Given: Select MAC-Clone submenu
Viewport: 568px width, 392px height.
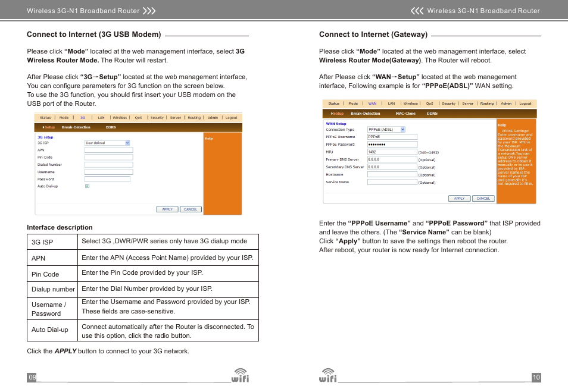Looking at the screenshot, I should pos(405,114).
